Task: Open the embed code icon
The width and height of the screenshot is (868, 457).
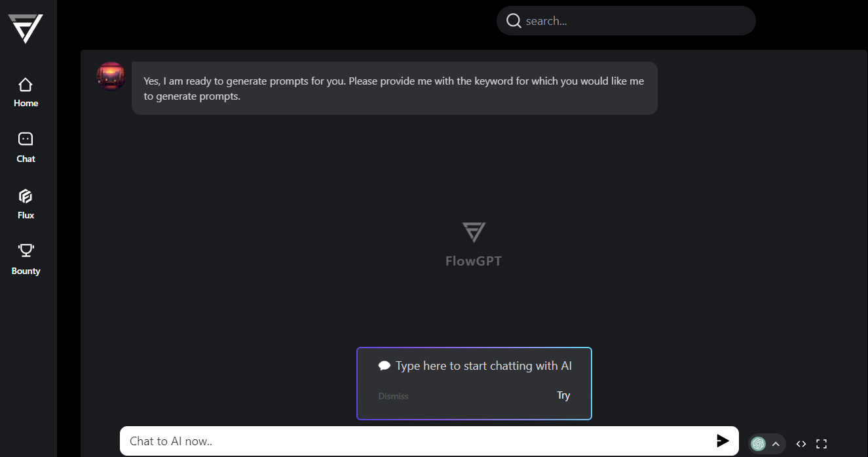Action: click(x=801, y=444)
